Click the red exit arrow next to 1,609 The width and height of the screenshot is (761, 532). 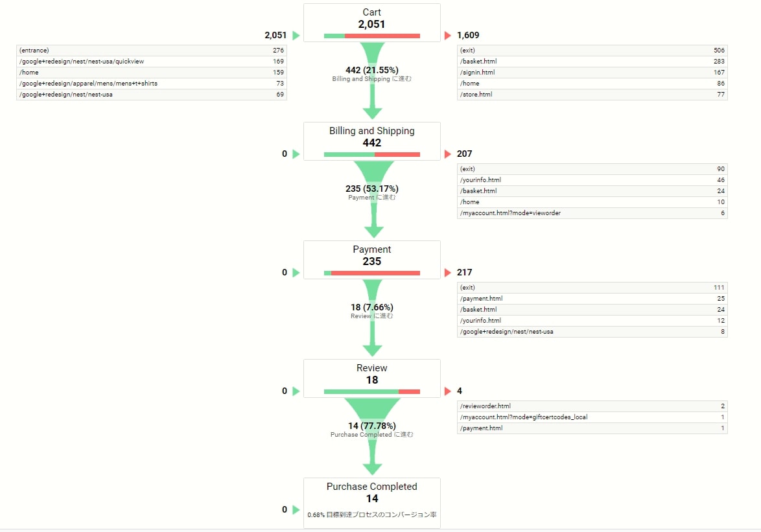(x=447, y=36)
